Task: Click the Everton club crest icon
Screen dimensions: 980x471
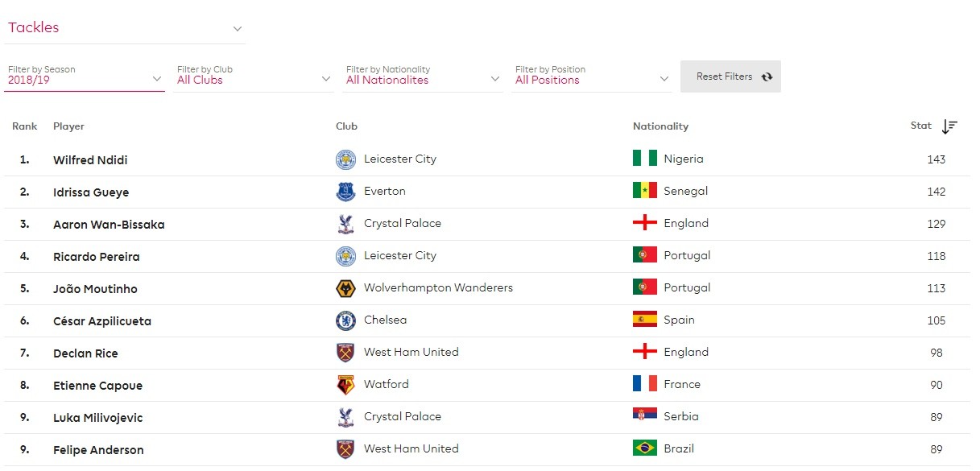Action: (345, 192)
